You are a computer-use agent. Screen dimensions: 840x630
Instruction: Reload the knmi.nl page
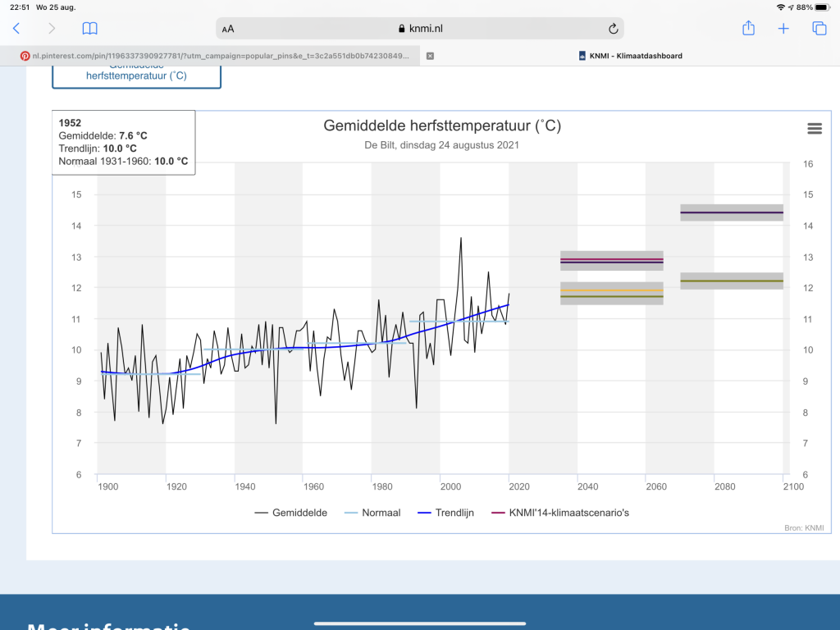(x=614, y=29)
